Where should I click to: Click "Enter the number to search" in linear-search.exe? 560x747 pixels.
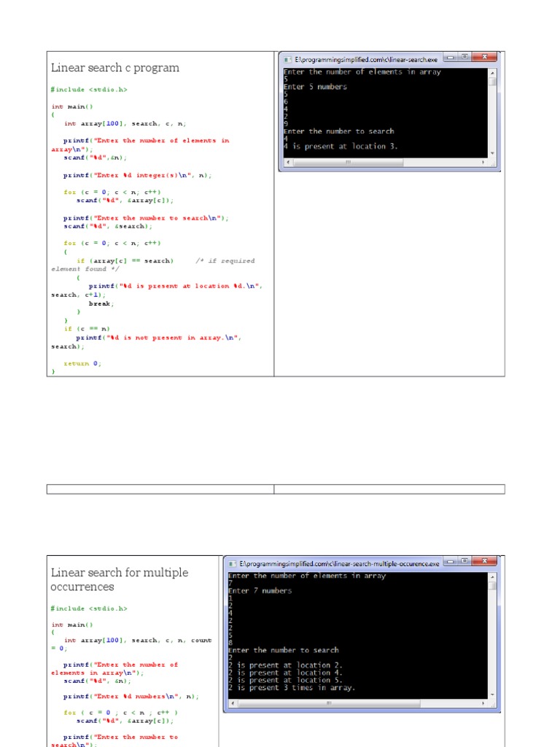(339, 131)
